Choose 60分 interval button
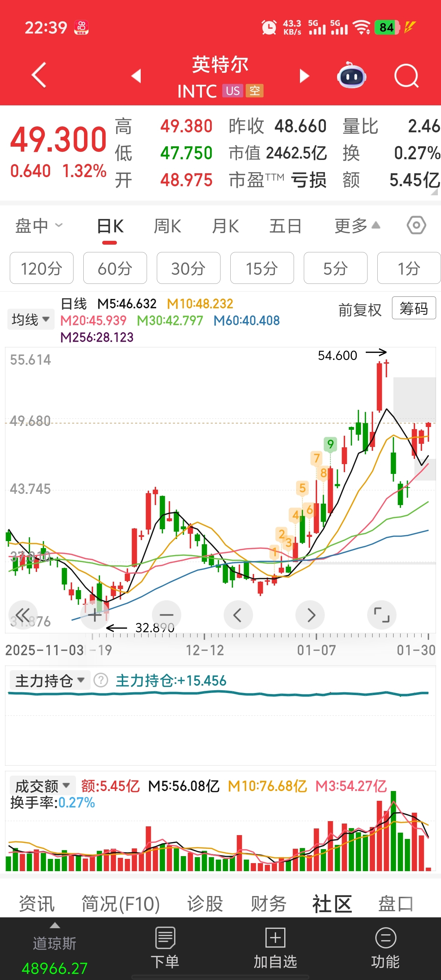 click(x=115, y=268)
